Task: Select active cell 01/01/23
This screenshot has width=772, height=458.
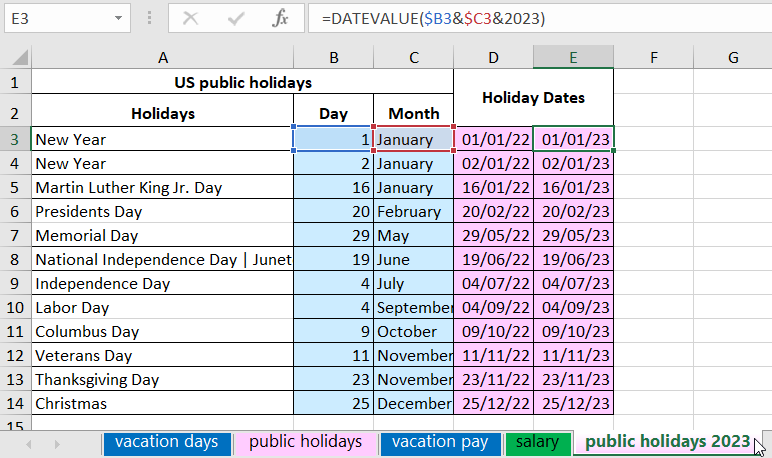Action: (x=574, y=139)
